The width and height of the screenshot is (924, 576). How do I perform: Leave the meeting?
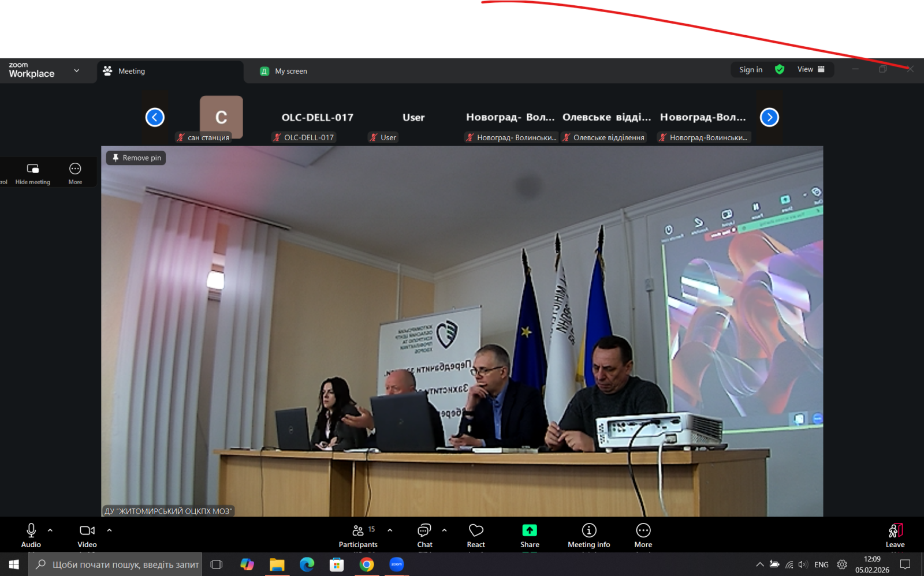[895, 534]
